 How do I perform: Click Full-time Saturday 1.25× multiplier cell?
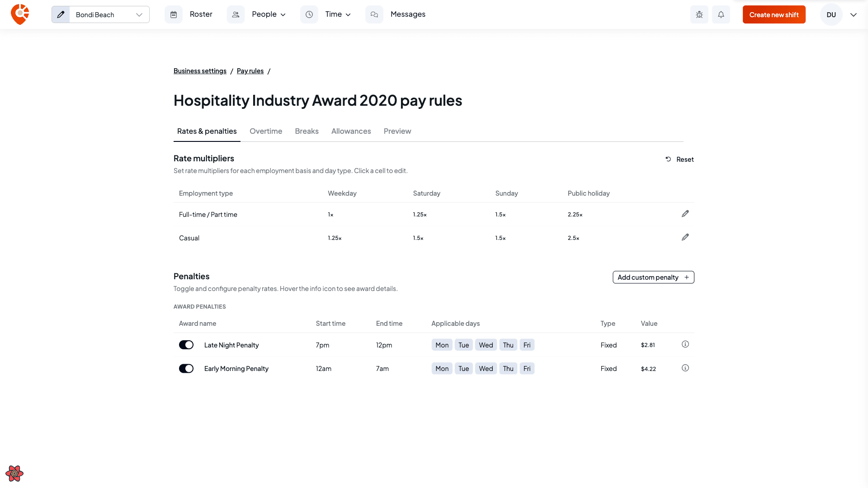[420, 215]
